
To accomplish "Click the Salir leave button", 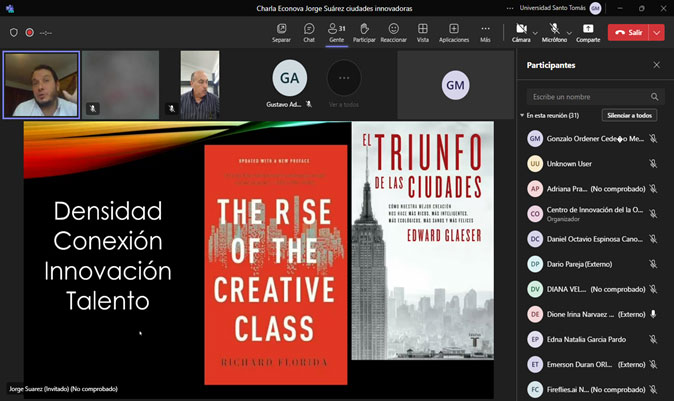I will 628,32.
